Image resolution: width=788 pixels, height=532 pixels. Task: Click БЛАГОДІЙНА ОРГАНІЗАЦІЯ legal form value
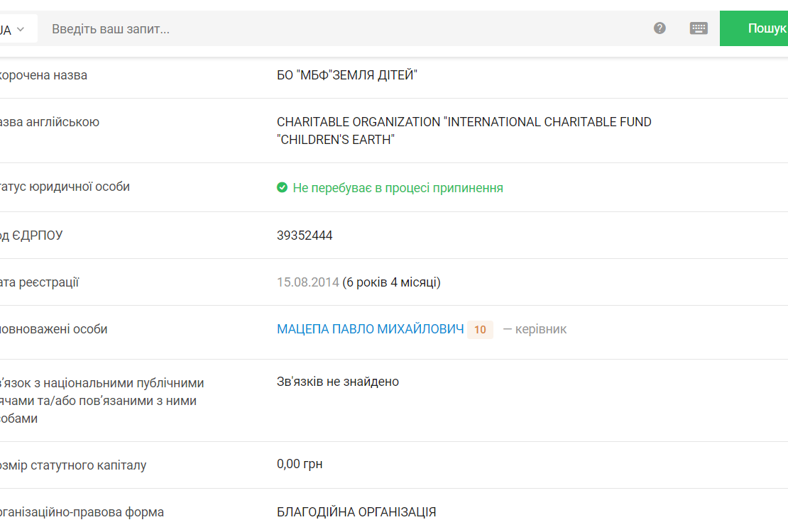pyautogui.click(x=356, y=512)
